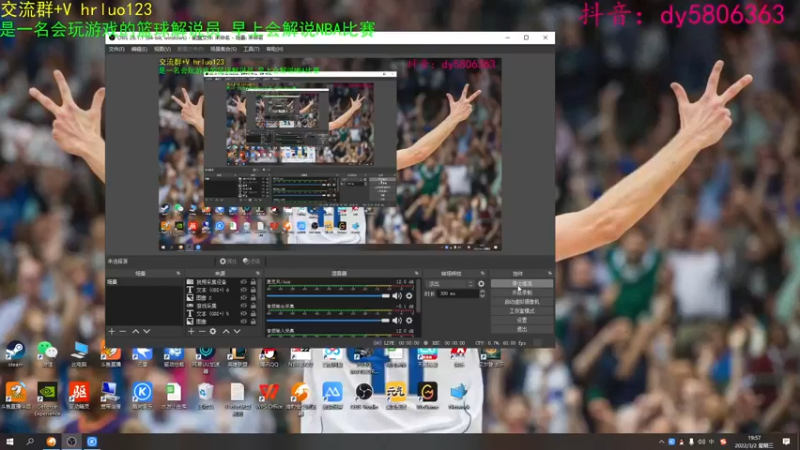Click the 停止推流 stop streaming button
Viewport: 800px width, 450px height.
click(x=521, y=284)
